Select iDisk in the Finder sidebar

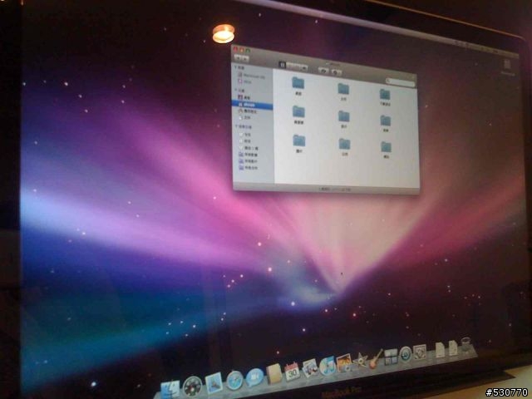click(245, 81)
